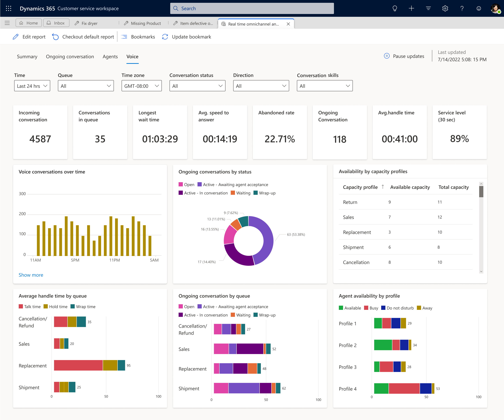The width and height of the screenshot is (504, 420).
Task: Click the Bookmarks icon
Action: [x=125, y=37]
